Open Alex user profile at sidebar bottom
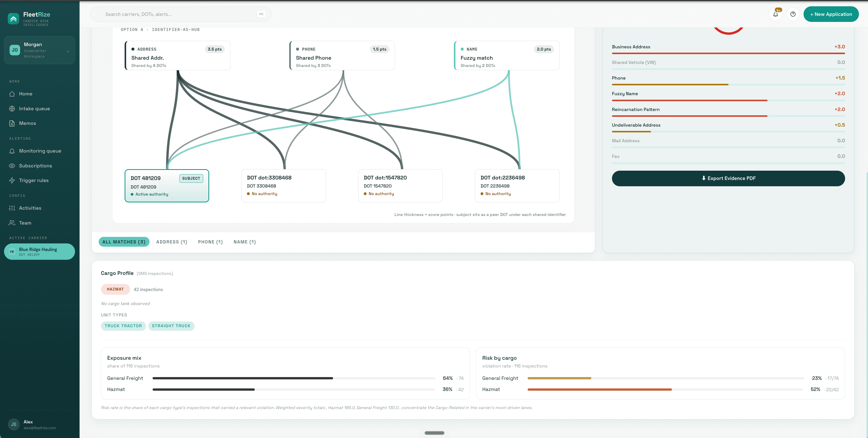 [40, 424]
